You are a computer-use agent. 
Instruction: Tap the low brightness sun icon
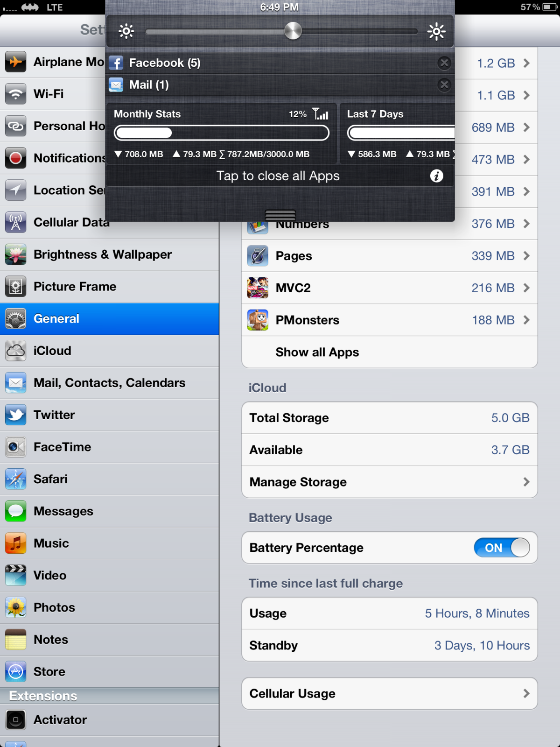126,31
